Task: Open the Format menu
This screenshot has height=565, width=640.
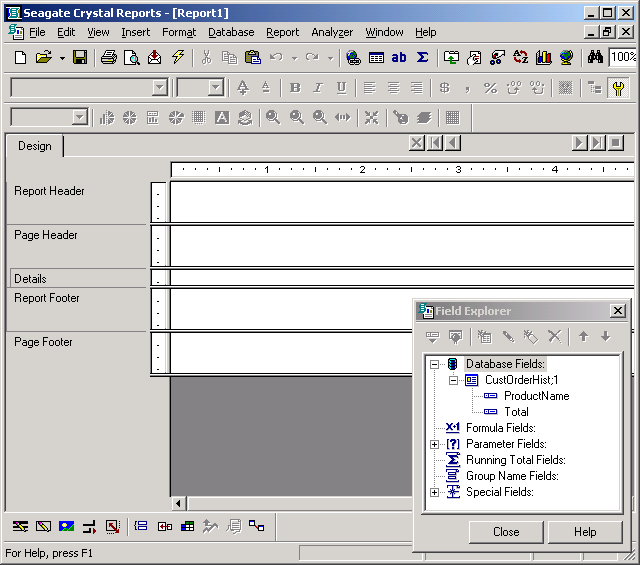Action: [x=179, y=32]
